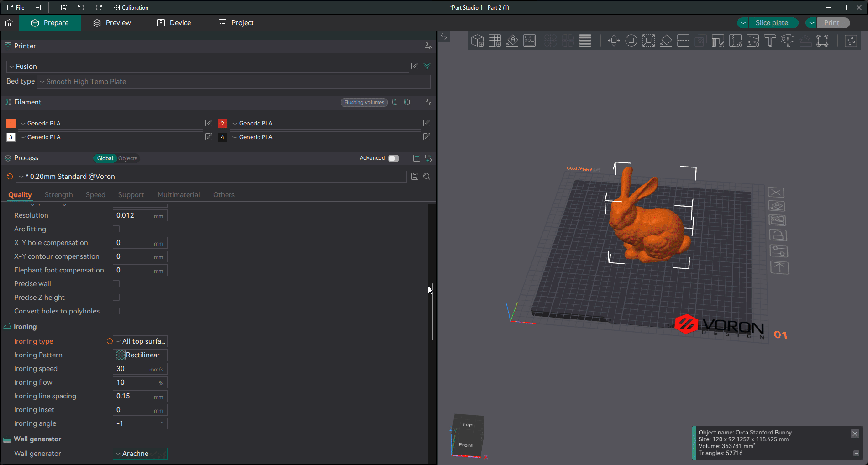Image resolution: width=868 pixels, height=465 pixels.
Task: Click plate 01's arrange objects icon
Action: tap(777, 220)
